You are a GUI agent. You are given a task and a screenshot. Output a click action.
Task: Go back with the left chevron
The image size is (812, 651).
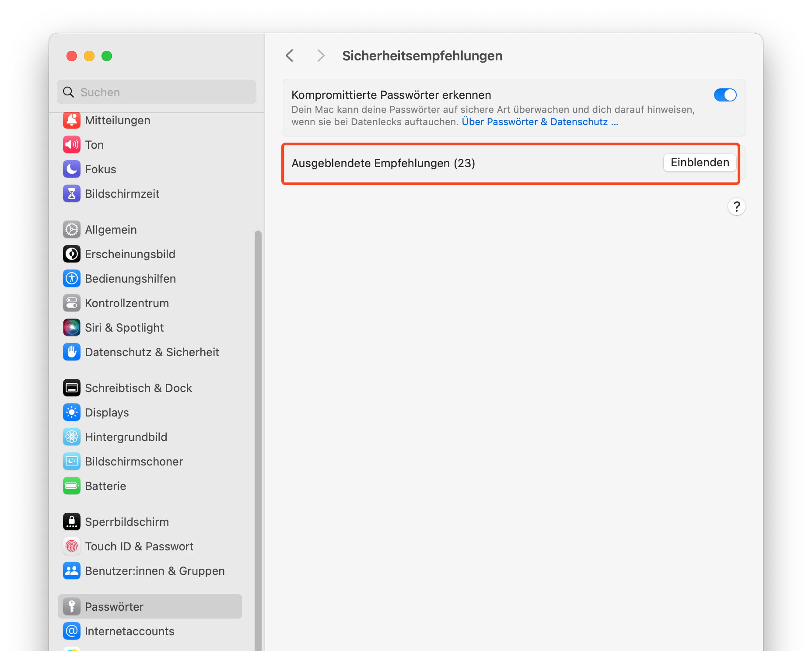[x=290, y=56]
